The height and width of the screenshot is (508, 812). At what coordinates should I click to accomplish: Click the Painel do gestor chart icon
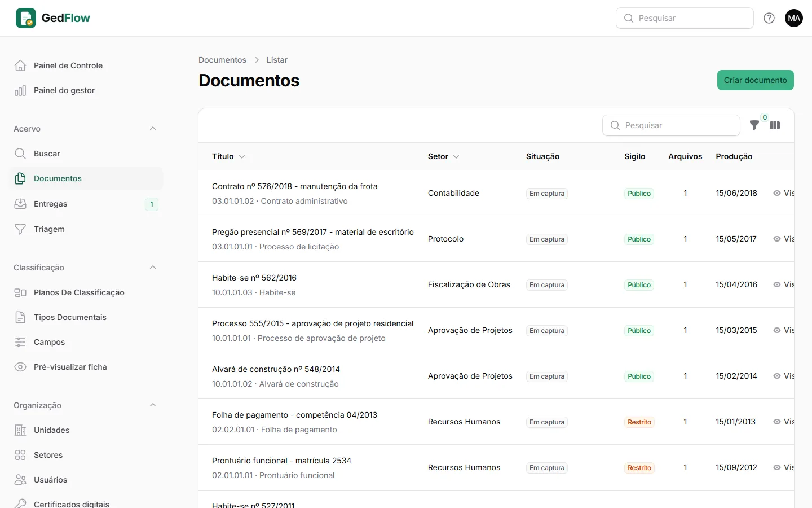(x=20, y=90)
